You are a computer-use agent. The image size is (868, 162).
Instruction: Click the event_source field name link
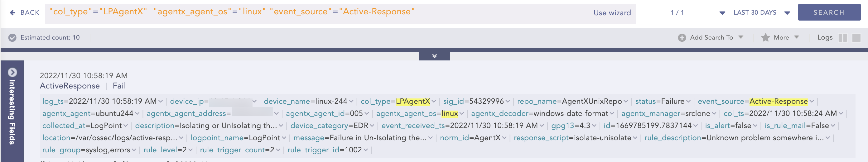[721, 101]
